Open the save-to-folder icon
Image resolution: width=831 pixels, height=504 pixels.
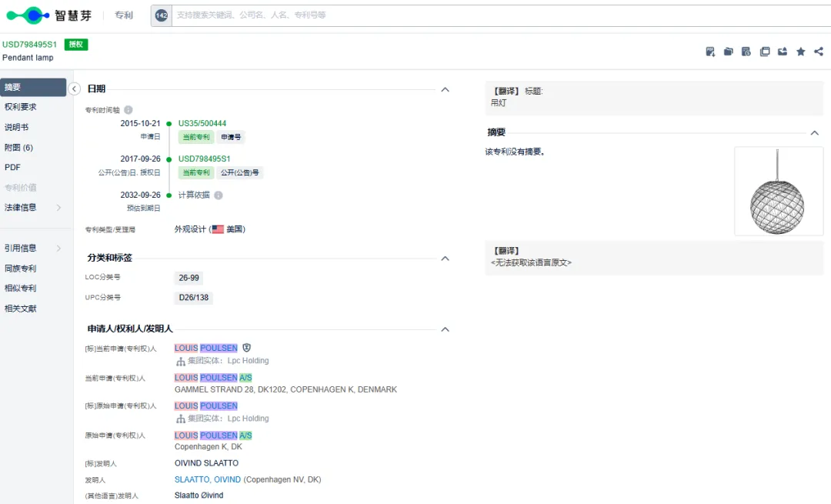pos(728,52)
